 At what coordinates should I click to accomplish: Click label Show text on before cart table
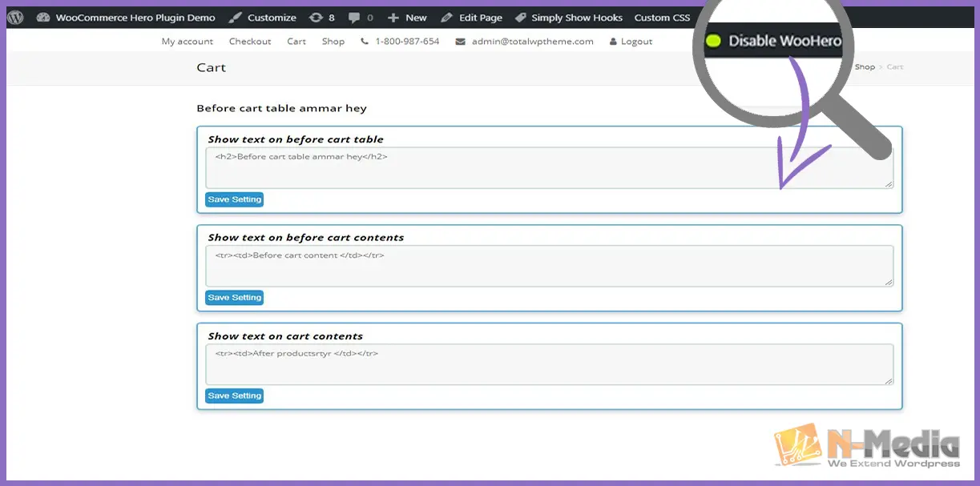tap(296, 139)
